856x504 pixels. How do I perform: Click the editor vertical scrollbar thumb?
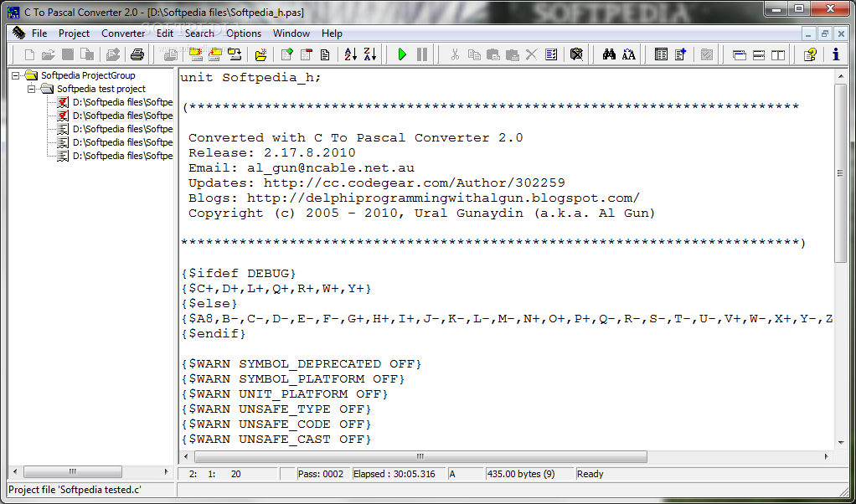coord(841,173)
